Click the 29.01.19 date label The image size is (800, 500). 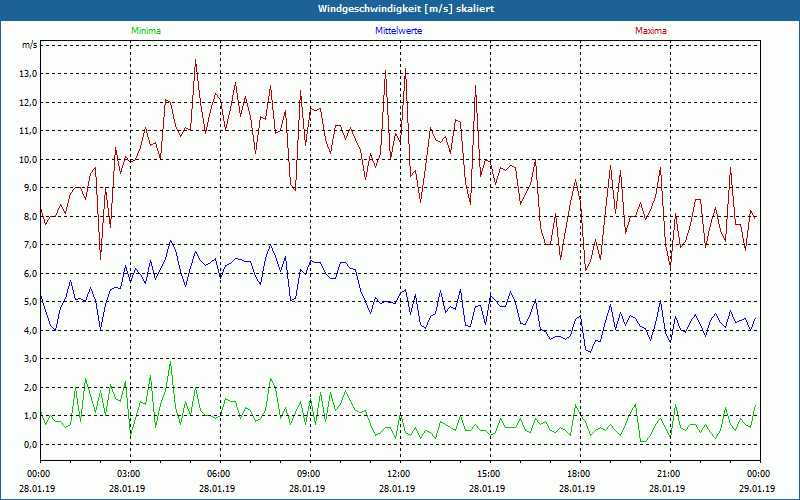757,488
